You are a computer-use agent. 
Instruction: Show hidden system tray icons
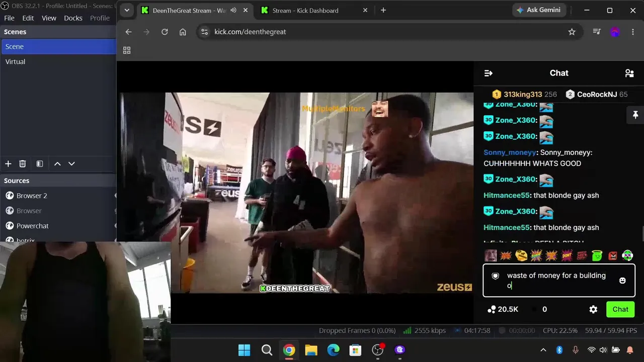543,350
